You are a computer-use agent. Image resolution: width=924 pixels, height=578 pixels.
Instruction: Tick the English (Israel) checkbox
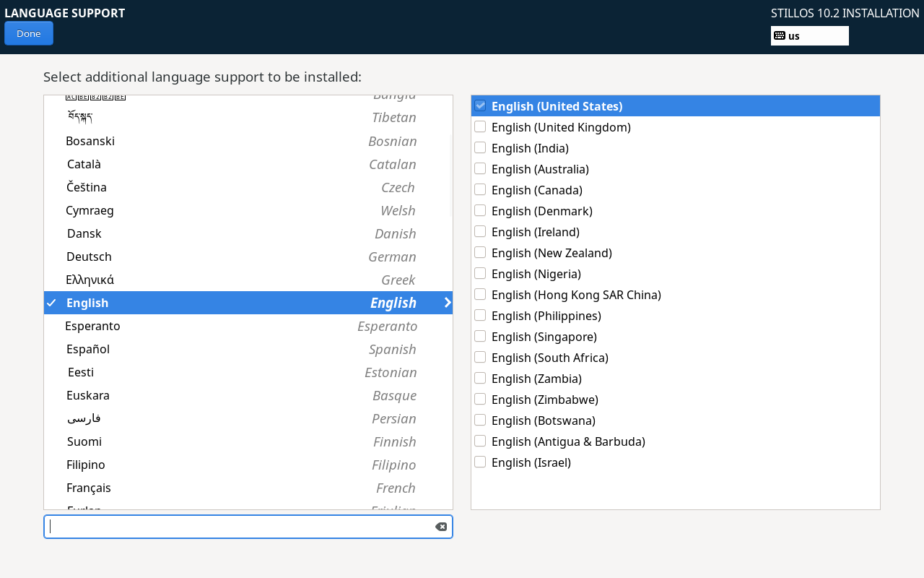[x=480, y=462]
